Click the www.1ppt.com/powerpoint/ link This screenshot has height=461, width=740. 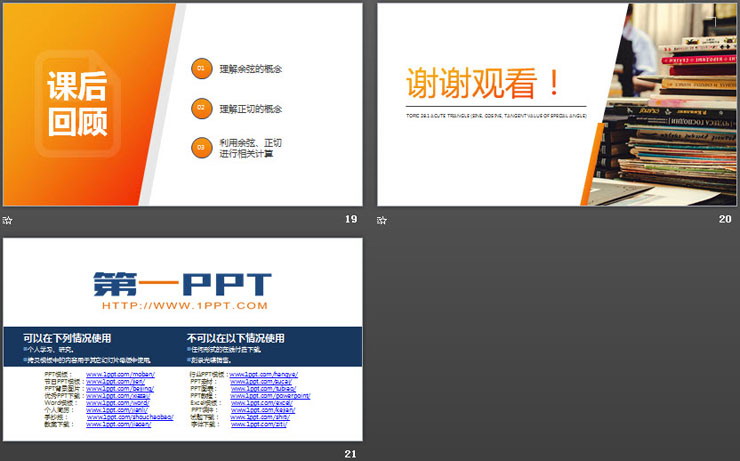(x=270, y=395)
